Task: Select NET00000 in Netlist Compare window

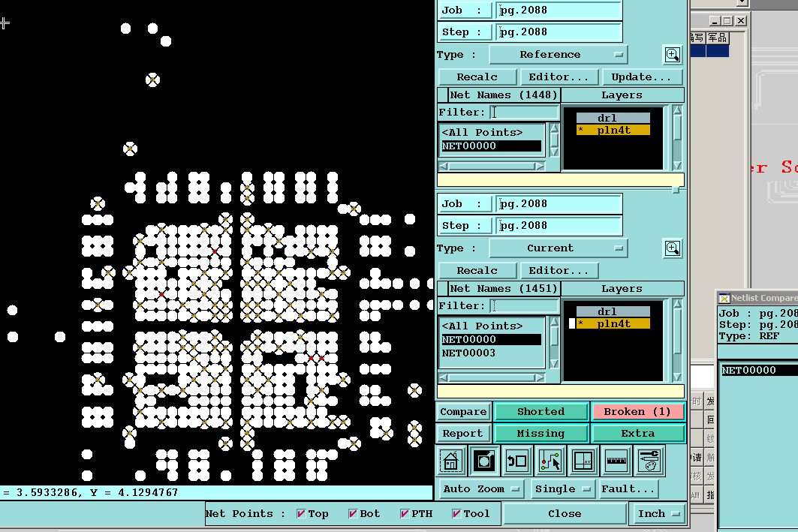Action: coord(759,370)
